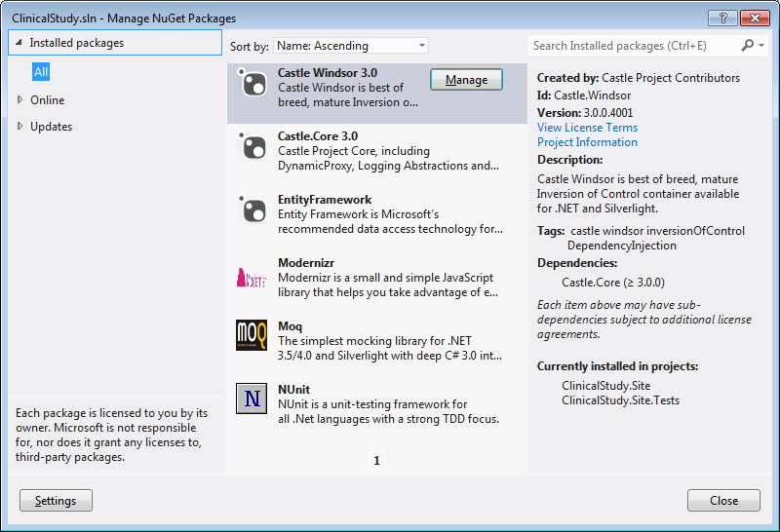Viewport: 780px width, 532px height.
Task: Click the Castle.Core 3.0 package icon
Action: click(252, 146)
